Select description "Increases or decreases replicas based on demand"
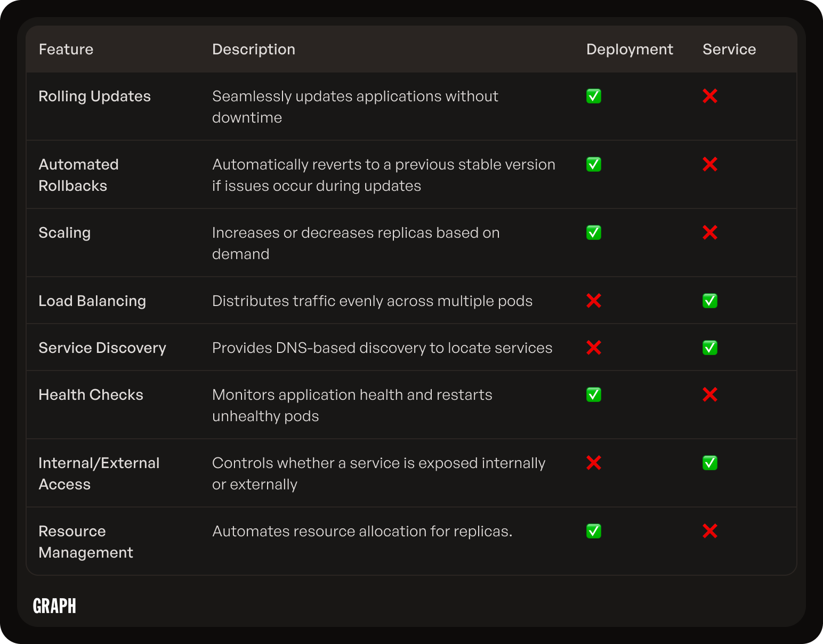This screenshot has width=823, height=644. click(356, 243)
